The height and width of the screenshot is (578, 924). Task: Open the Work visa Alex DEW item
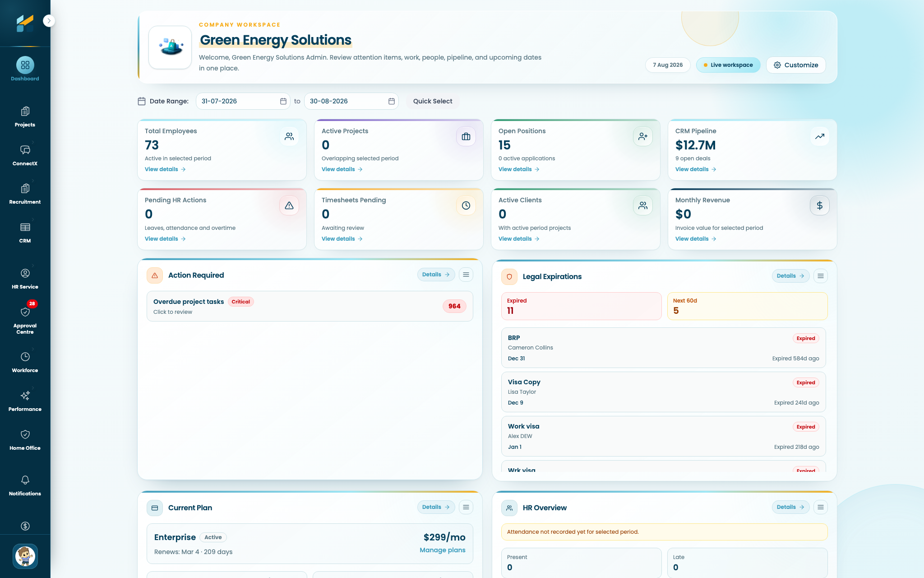663,436
